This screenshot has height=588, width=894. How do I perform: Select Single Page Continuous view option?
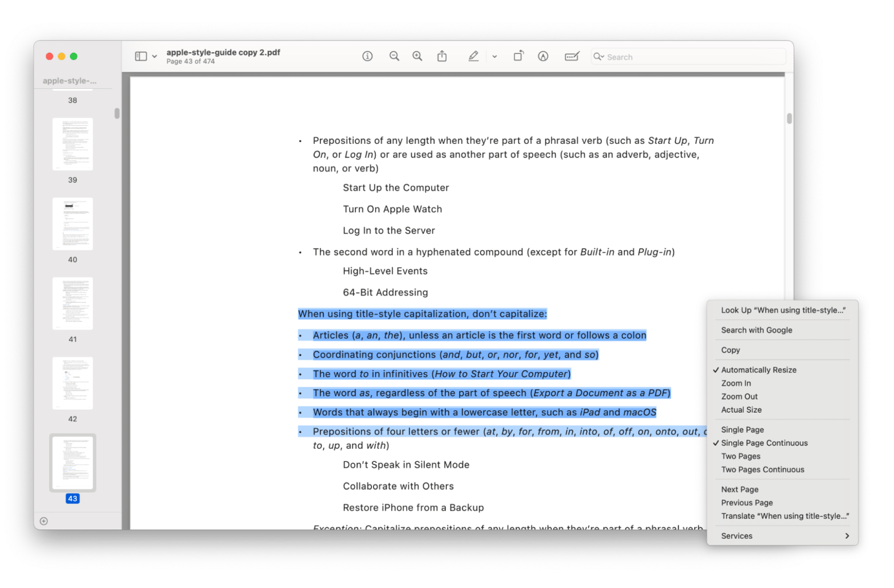764,443
